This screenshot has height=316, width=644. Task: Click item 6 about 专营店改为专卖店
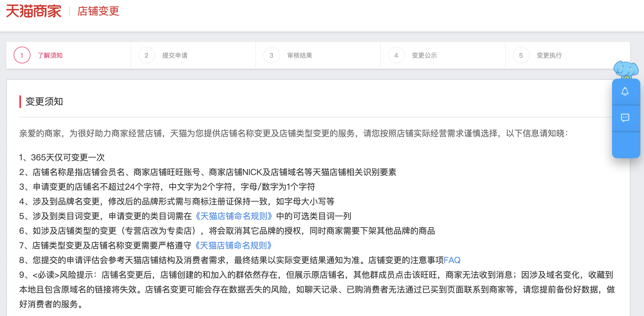(x=227, y=231)
